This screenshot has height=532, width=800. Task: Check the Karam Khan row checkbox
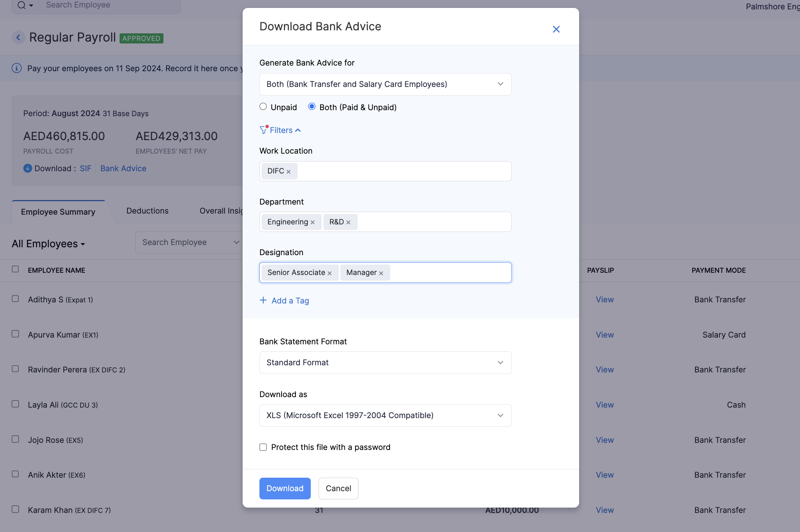coord(15,509)
